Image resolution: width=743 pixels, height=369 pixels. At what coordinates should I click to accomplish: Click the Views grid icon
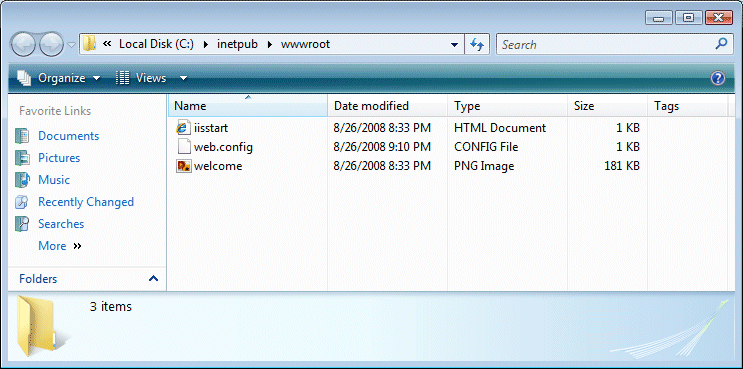click(x=123, y=78)
